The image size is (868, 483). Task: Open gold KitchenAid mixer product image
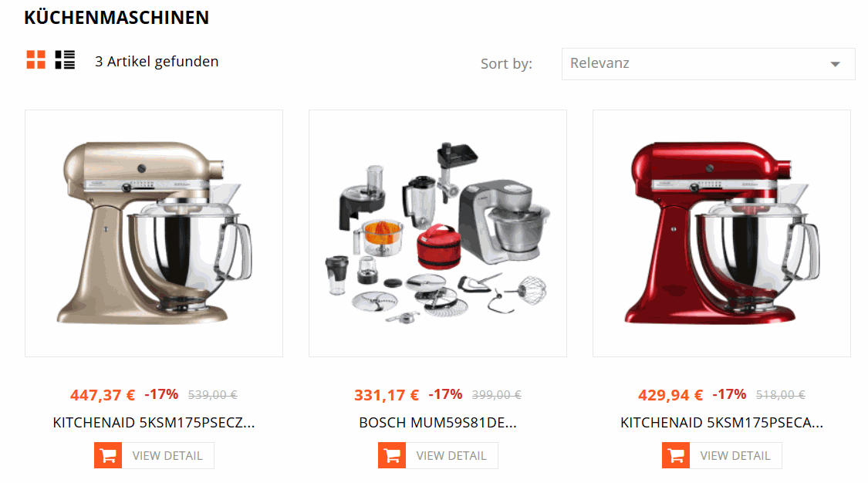click(x=154, y=233)
